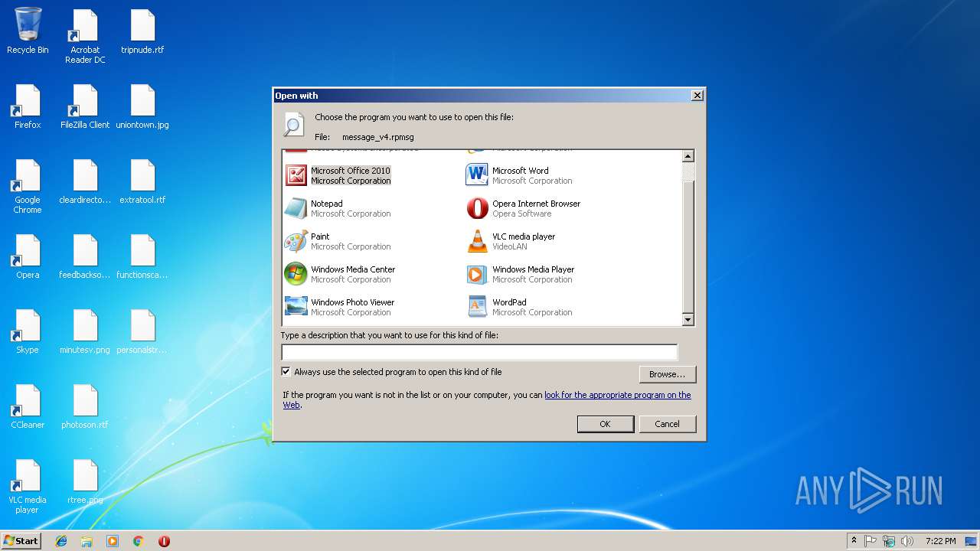
Task: Open the taskbar media player icon
Action: point(113,541)
